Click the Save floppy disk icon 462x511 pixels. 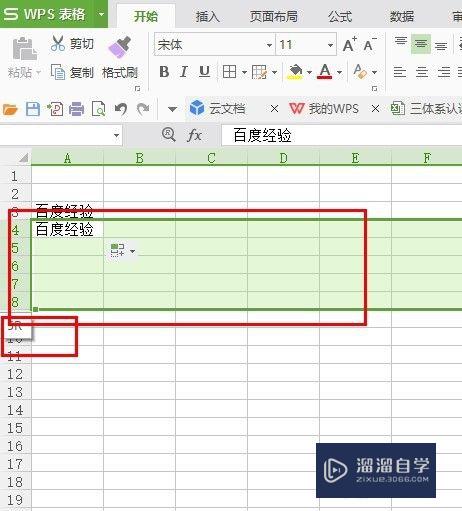pyautogui.click(x=33, y=109)
